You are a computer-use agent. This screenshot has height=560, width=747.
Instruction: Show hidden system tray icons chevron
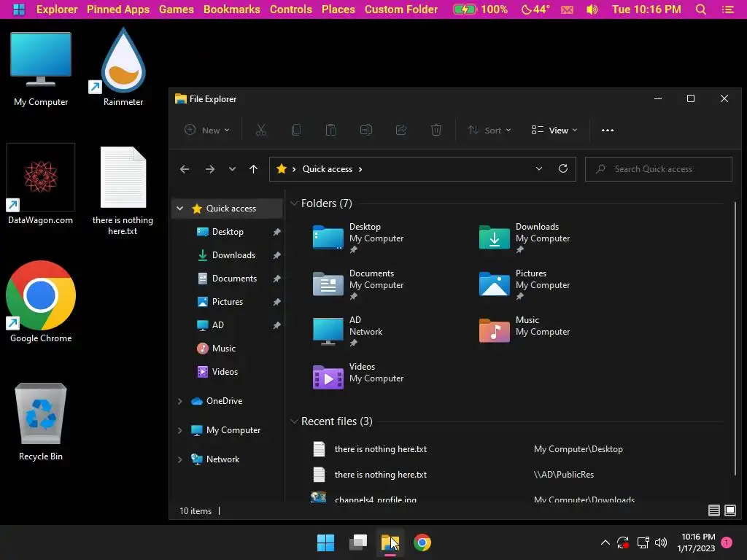(x=605, y=542)
